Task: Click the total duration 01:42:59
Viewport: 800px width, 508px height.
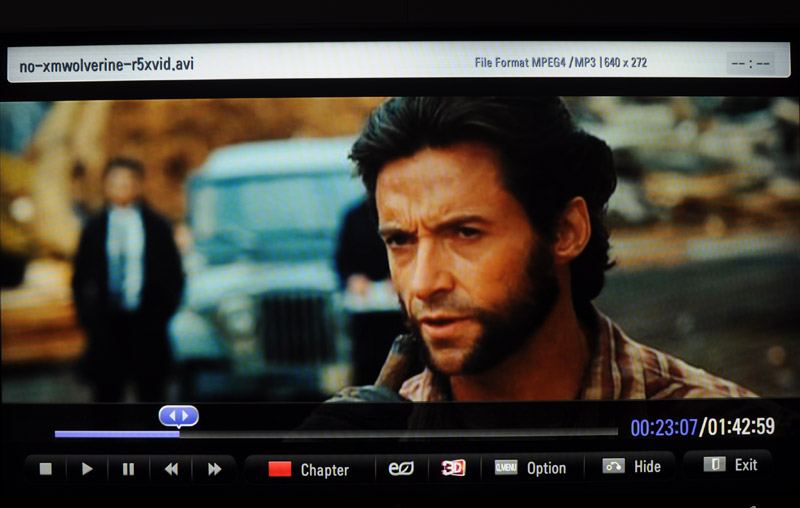Action: pyautogui.click(x=740, y=426)
